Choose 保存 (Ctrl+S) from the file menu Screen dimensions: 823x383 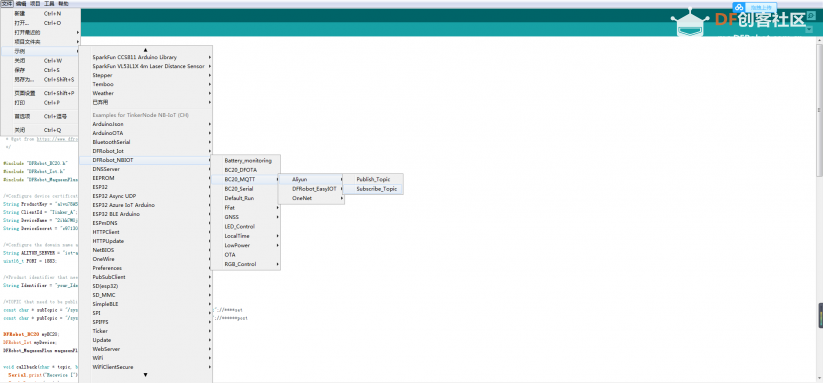(x=40, y=70)
